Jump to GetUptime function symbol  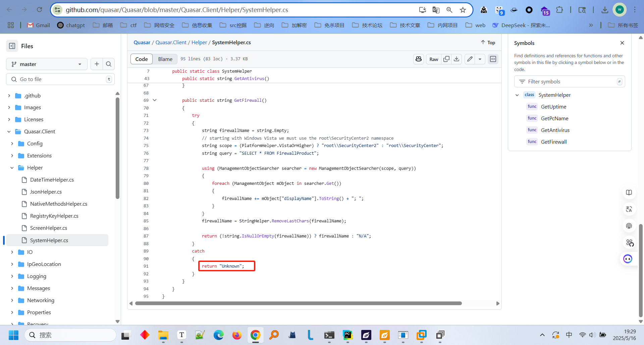[x=553, y=107]
